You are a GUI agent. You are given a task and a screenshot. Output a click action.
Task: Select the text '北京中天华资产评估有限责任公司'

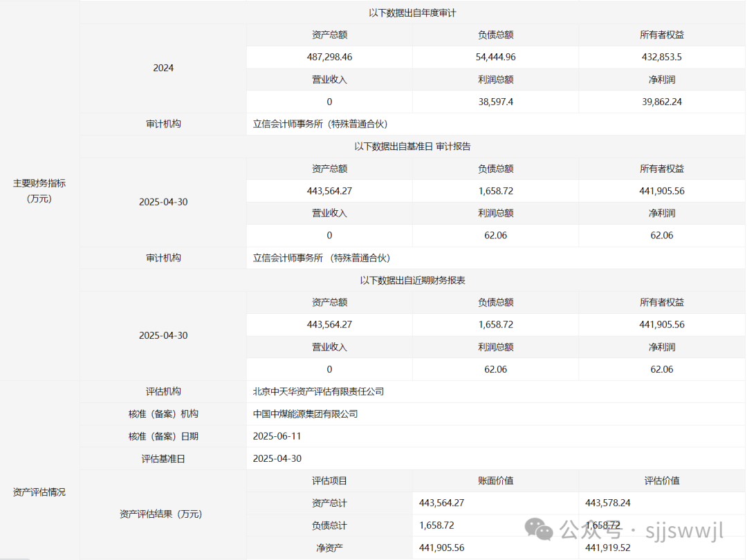point(318,391)
